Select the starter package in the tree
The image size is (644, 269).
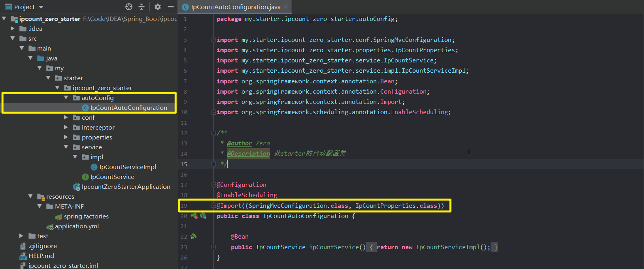click(x=74, y=78)
